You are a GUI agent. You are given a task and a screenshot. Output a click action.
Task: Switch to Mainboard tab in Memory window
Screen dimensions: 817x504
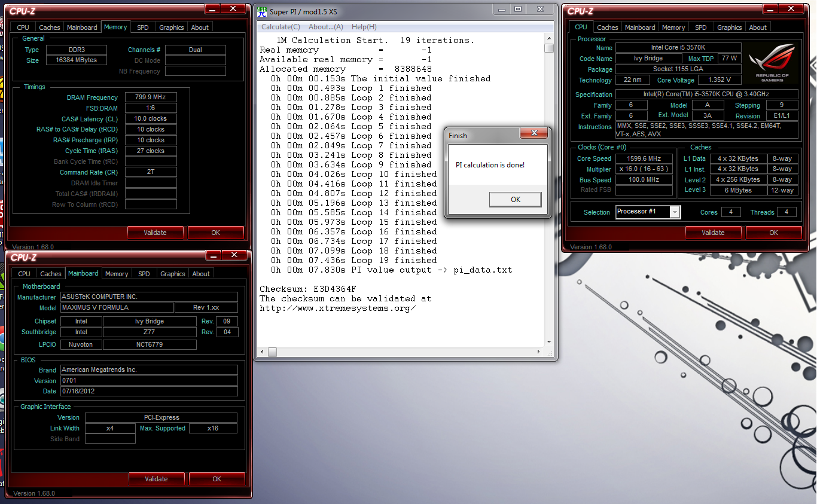click(82, 28)
